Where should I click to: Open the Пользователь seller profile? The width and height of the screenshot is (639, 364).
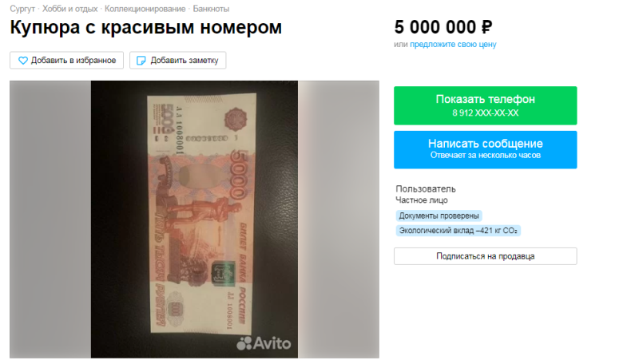point(426,189)
